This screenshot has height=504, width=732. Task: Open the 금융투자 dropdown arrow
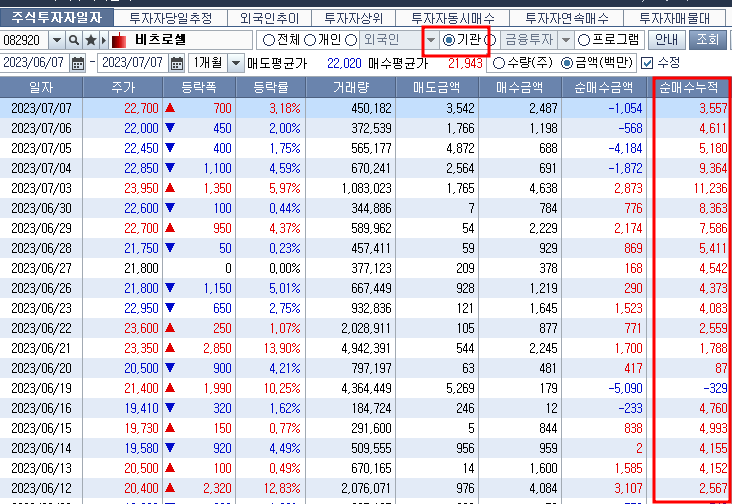point(566,40)
